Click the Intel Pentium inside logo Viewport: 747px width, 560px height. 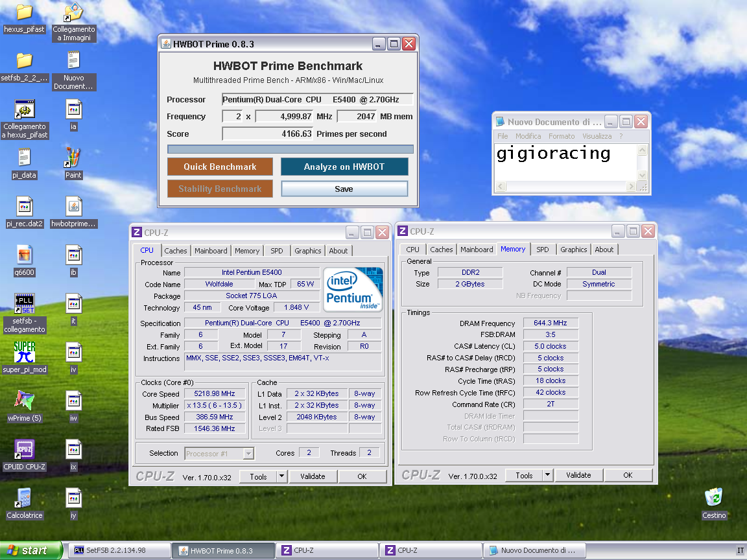point(353,289)
